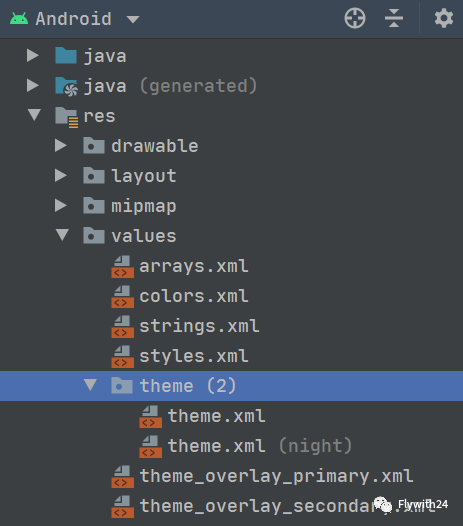463x526 pixels.
Task: Select the theme (2) group label
Action: pyautogui.click(x=188, y=386)
